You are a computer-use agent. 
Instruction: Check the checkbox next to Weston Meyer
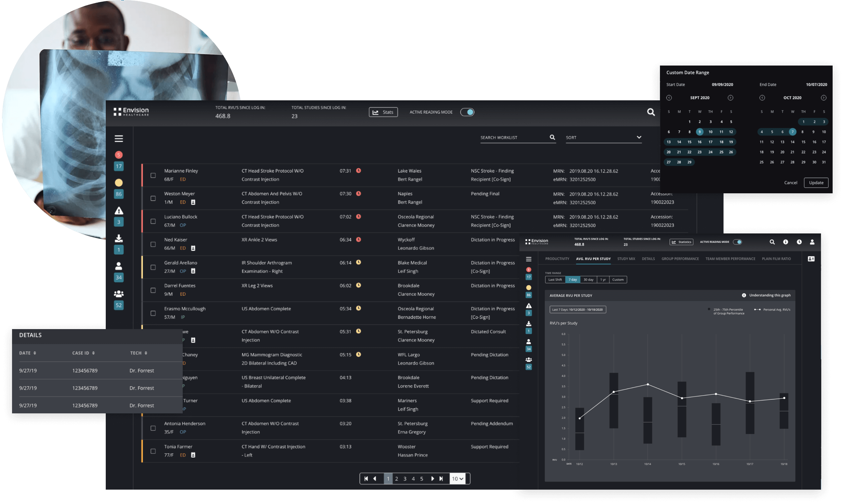click(153, 198)
